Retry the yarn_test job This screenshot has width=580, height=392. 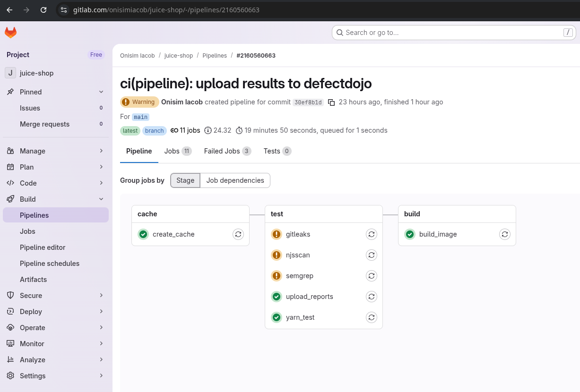tap(372, 317)
